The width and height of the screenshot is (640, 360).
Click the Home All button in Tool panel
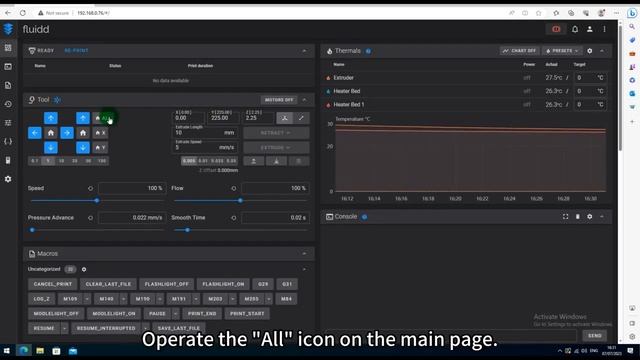(102, 118)
